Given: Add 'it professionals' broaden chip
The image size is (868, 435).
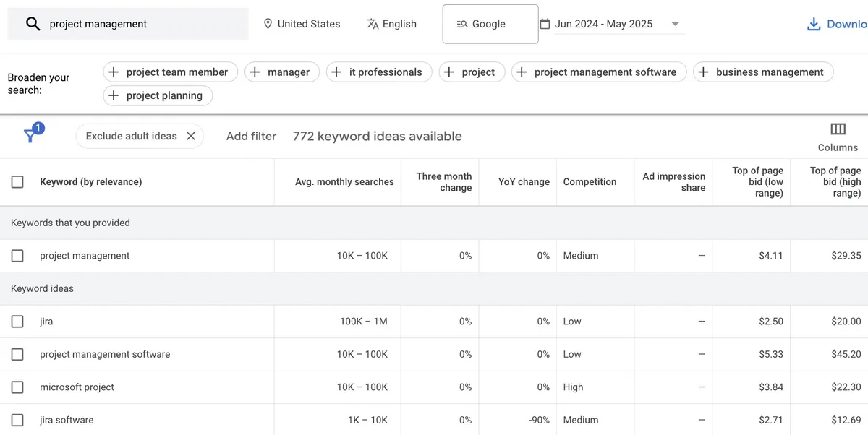Looking at the screenshot, I should tap(378, 72).
